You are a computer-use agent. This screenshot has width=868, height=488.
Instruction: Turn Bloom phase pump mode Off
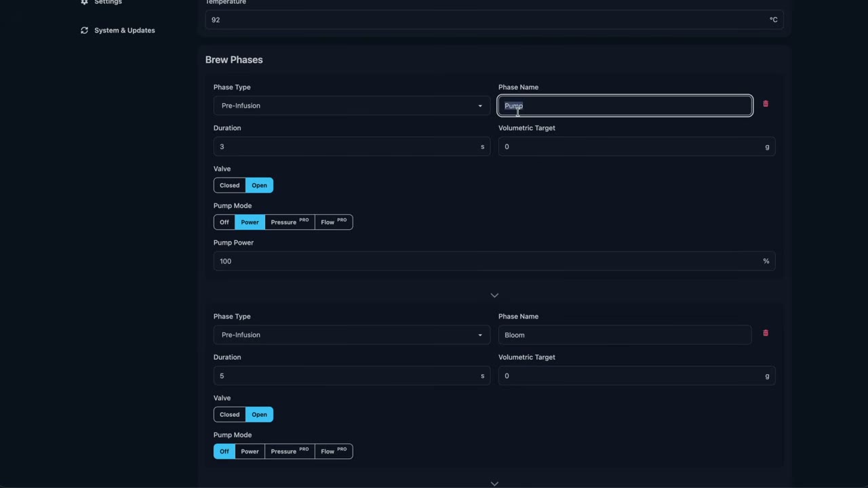(224, 451)
